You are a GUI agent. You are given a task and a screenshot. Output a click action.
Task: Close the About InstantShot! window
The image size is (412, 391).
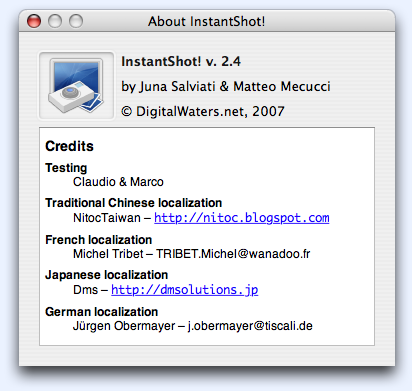[x=34, y=21]
